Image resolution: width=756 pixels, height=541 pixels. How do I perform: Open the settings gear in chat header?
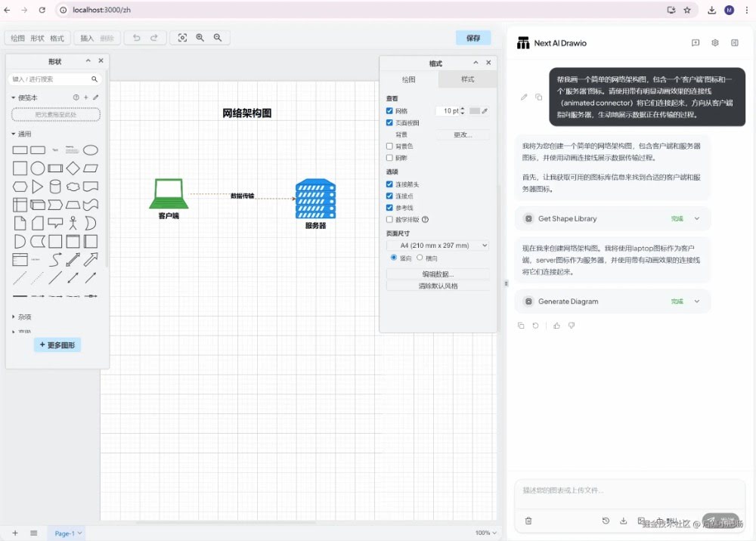click(714, 43)
